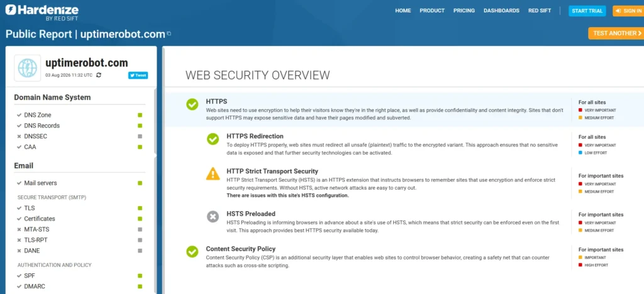This screenshot has height=294, width=644.
Task: Click the green status square for DNS Zone
Action: tap(140, 115)
